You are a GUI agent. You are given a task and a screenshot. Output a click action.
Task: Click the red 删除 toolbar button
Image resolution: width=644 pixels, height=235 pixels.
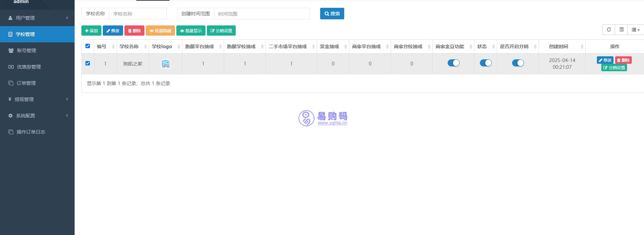tap(134, 31)
